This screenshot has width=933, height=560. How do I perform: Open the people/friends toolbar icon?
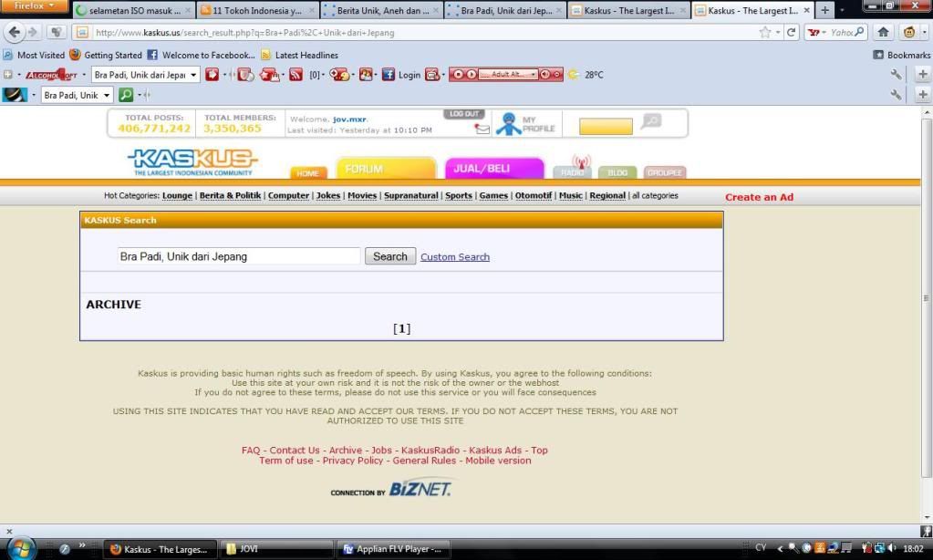coord(366,75)
